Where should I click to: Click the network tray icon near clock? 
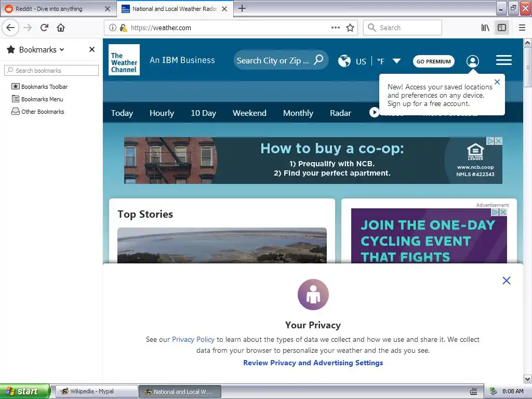coord(494,391)
